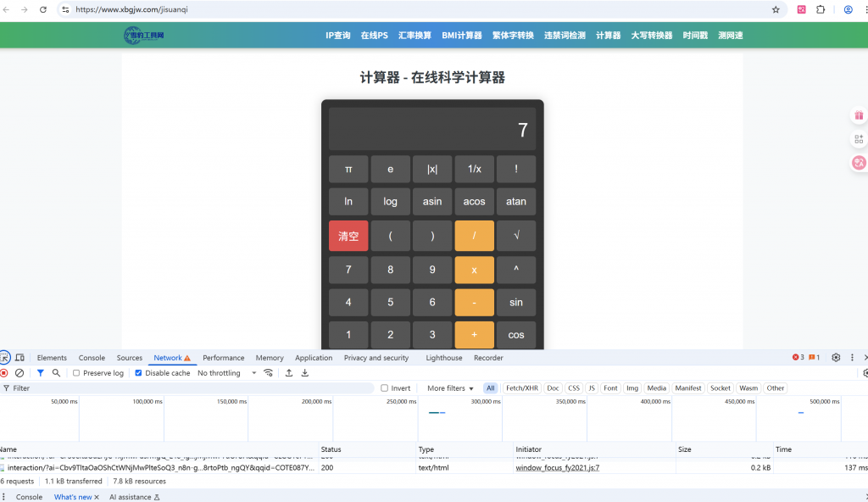Check the Invert filter checkbox
868x502 pixels.
point(385,388)
